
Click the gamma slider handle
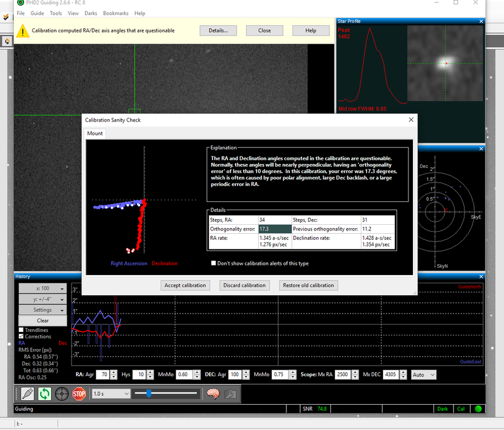click(x=149, y=393)
